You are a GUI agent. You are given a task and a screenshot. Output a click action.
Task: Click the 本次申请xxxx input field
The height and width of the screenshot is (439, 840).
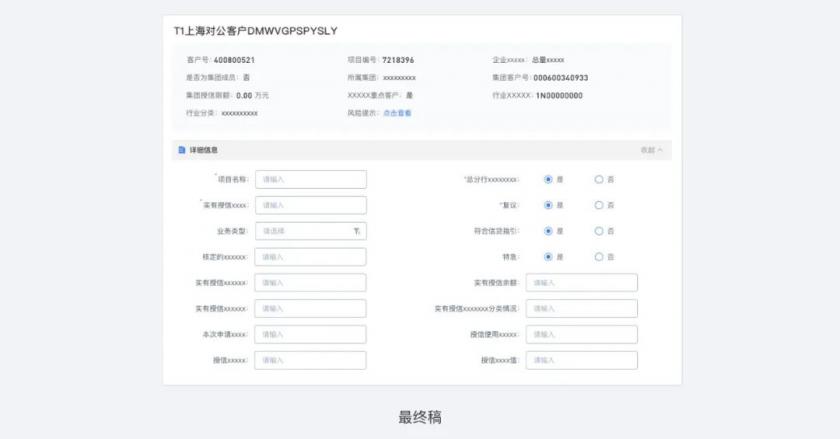coord(310,334)
